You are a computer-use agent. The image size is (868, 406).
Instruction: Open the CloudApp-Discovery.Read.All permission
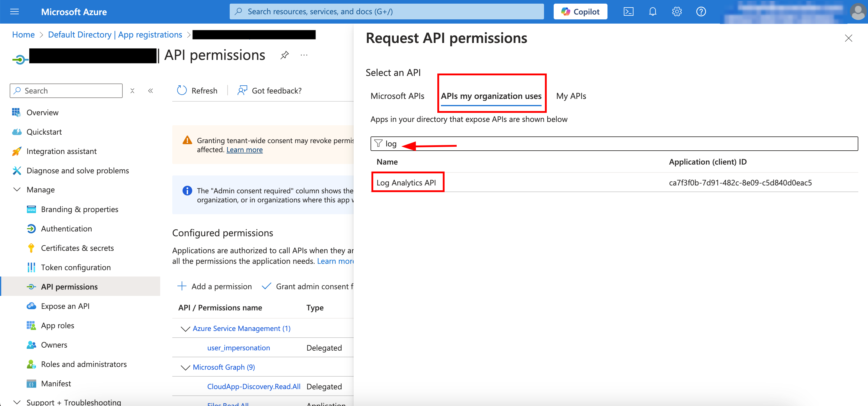pyautogui.click(x=254, y=387)
